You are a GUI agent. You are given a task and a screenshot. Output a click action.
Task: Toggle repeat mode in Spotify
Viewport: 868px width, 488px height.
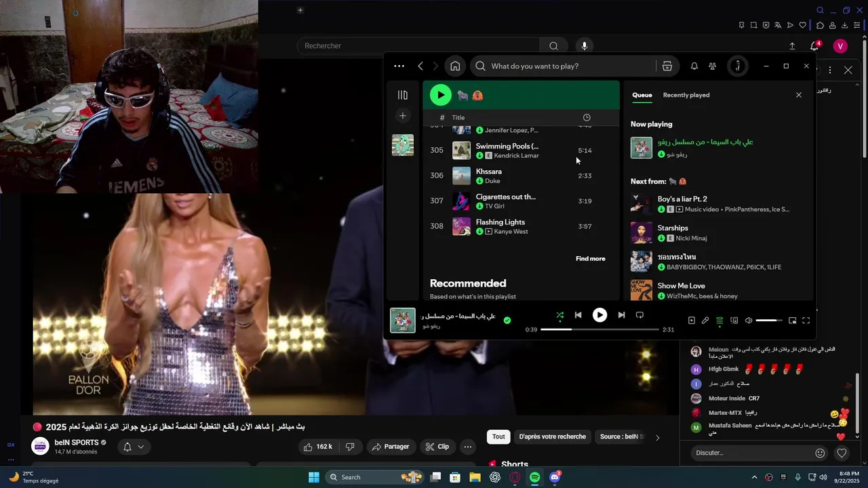[x=639, y=315]
